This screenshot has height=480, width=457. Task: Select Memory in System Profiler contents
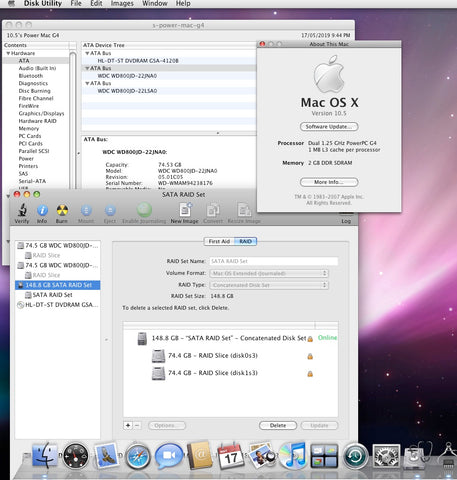pyautogui.click(x=29, y=129)
